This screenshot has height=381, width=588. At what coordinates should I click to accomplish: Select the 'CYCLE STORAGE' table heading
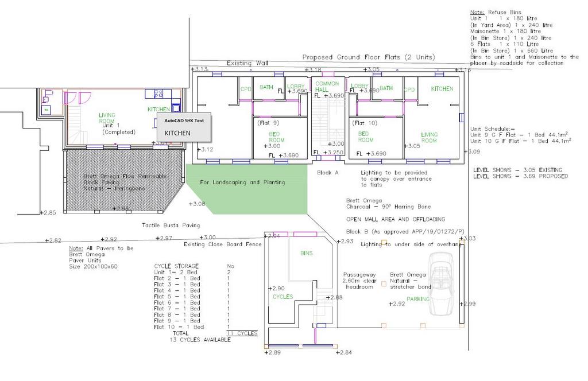[176, 266]
